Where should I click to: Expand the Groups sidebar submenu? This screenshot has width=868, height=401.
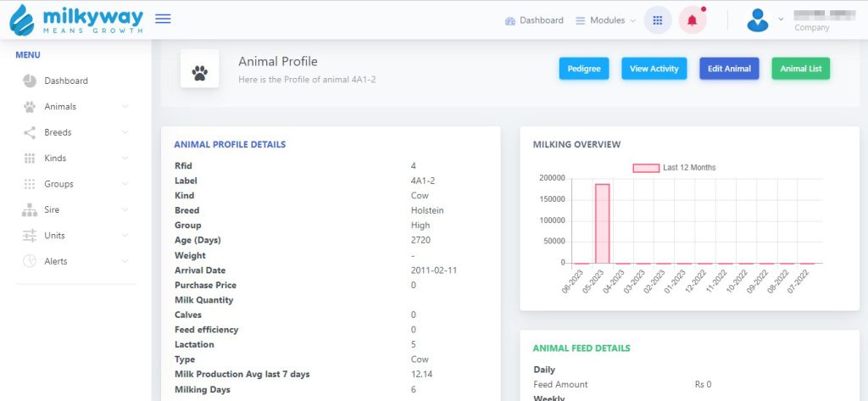tap(125, 184)
